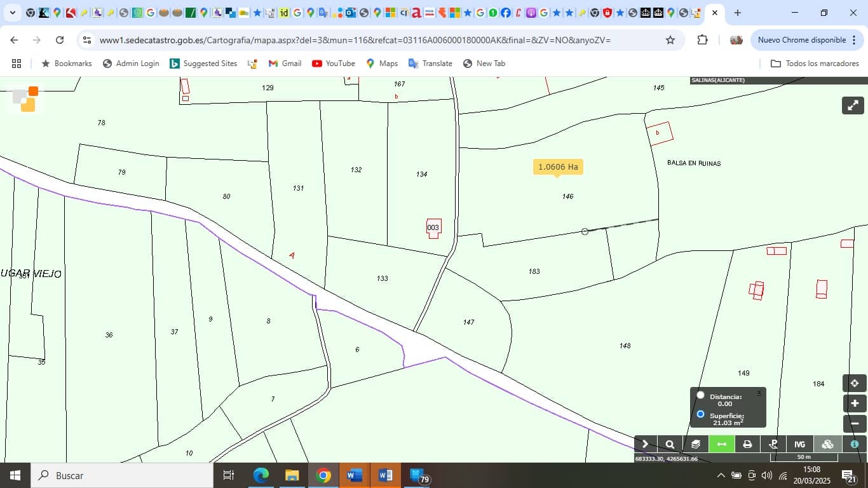Expand the toolbar with the chevron arrow
Viewport: 868px width, 488px height.
(645, 444)
